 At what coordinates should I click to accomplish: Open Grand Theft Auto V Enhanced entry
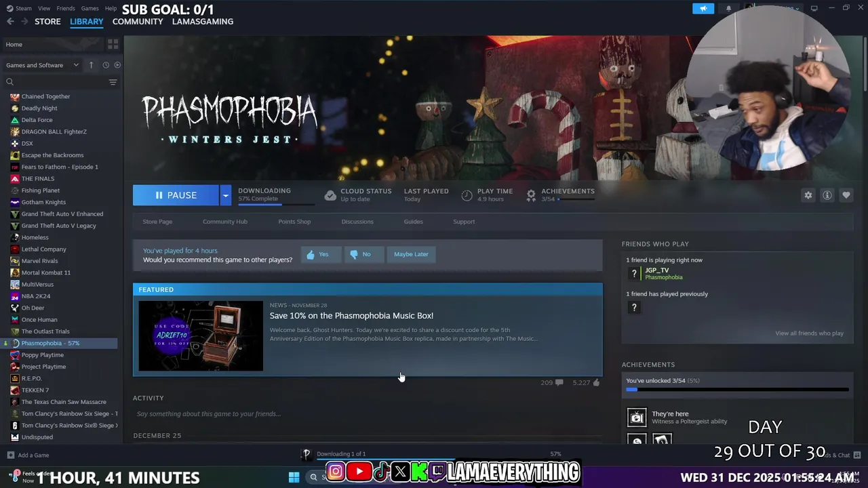(x=62, y=214)
